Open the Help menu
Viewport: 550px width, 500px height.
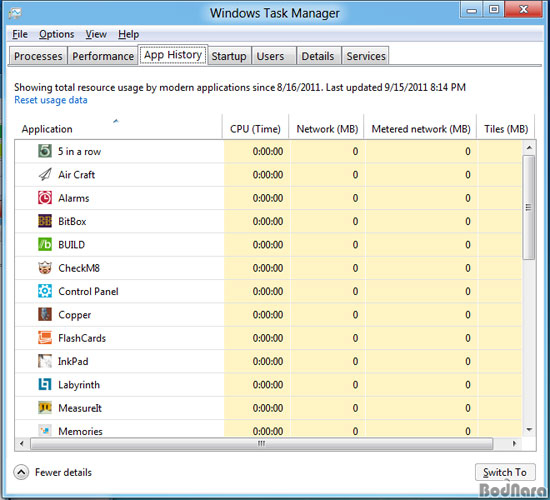pyautogui.click(x=128, y=34)
